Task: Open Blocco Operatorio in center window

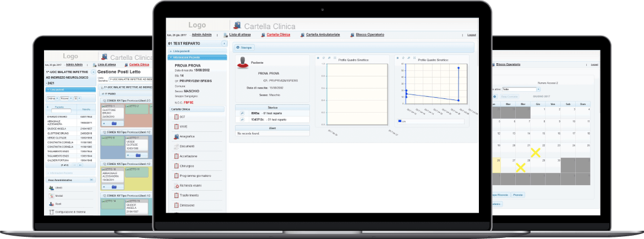Action: point(370,35)
